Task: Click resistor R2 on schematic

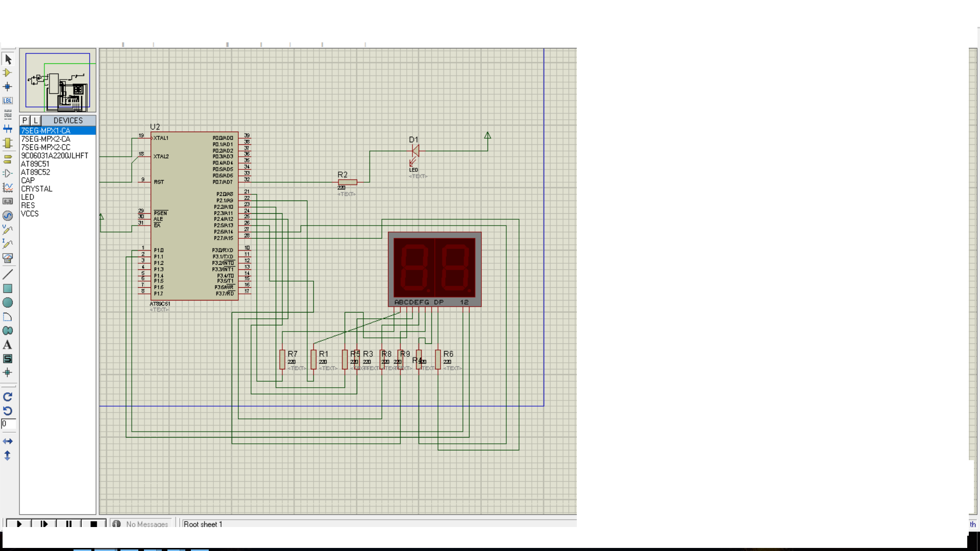Action: tap(347, 182)
